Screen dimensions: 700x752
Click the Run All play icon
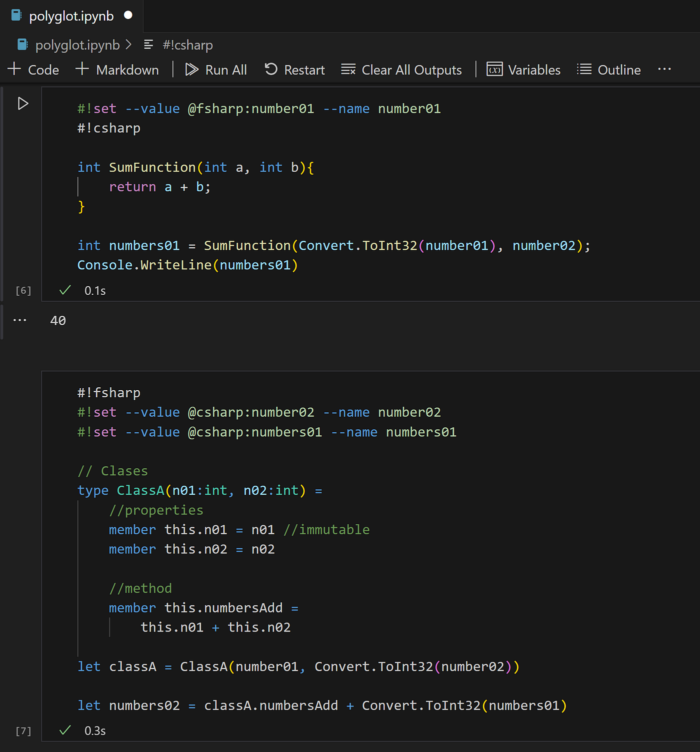tap(191, 70)
